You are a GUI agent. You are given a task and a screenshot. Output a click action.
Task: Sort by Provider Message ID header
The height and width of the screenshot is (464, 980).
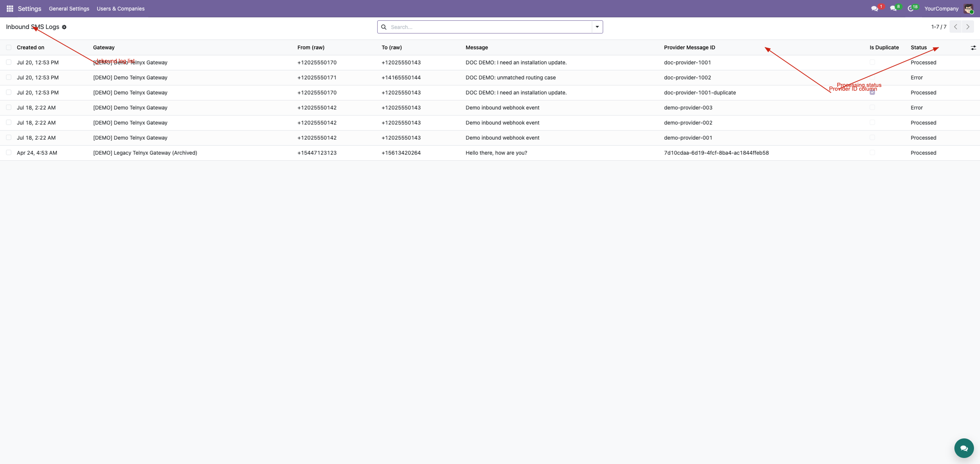(x=690, y=47)
